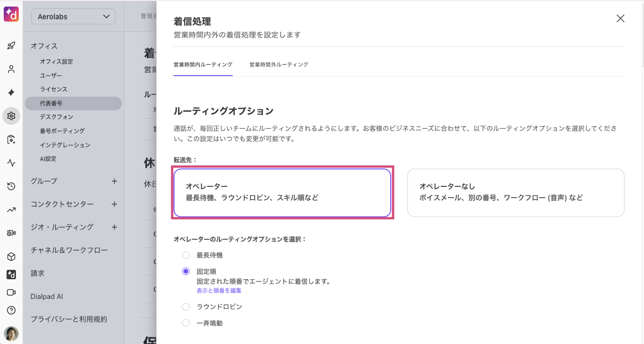Screen dimensions: 644x344
Task: Open the help question mark icon
Action: pos(11,310)
